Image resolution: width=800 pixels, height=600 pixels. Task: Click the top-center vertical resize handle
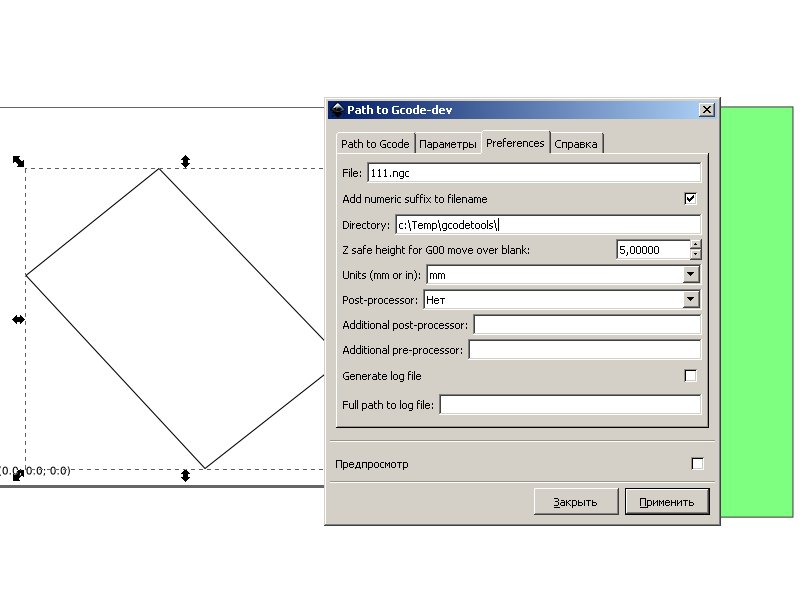tap(185, 162)
